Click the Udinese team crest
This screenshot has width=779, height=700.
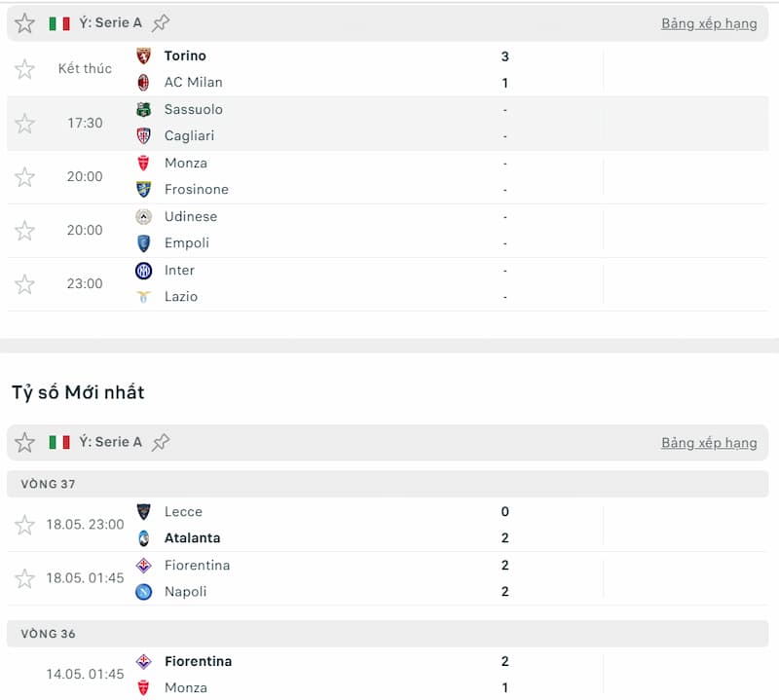(x=144, y=217)
